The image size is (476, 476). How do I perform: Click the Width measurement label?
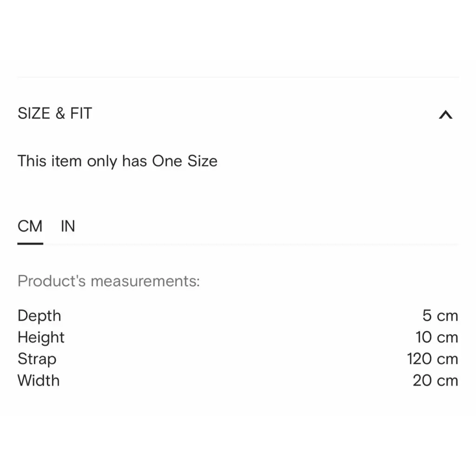click(x=39, y=381)
